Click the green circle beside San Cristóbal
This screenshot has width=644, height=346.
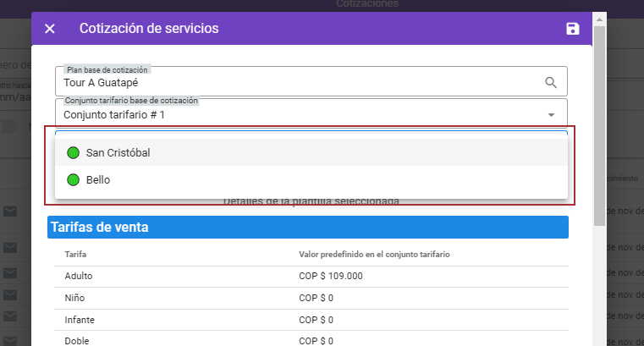73,152
